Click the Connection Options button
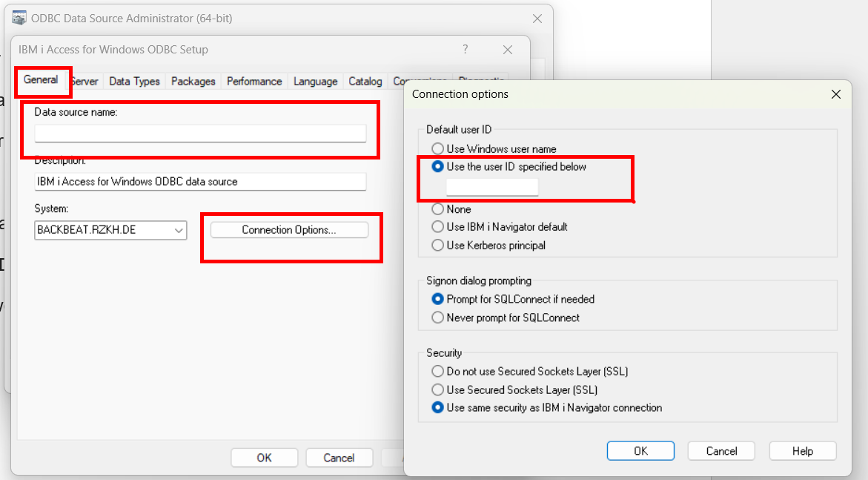 pyautogui.click(x=289, y=230)
